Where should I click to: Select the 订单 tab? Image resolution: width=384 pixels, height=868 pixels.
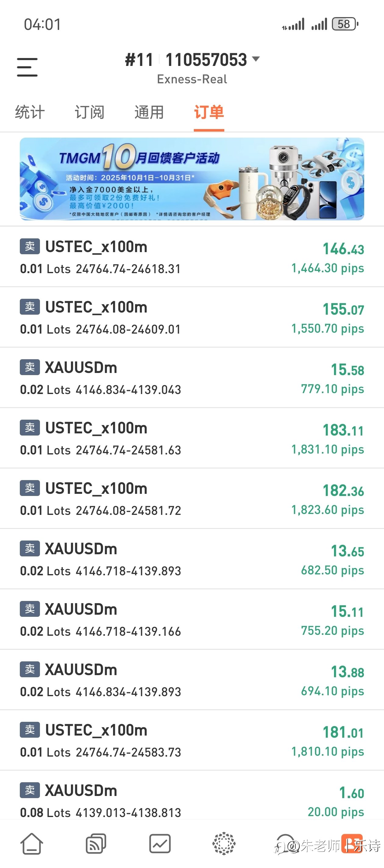pyautogui.click(x=209, y=112)
